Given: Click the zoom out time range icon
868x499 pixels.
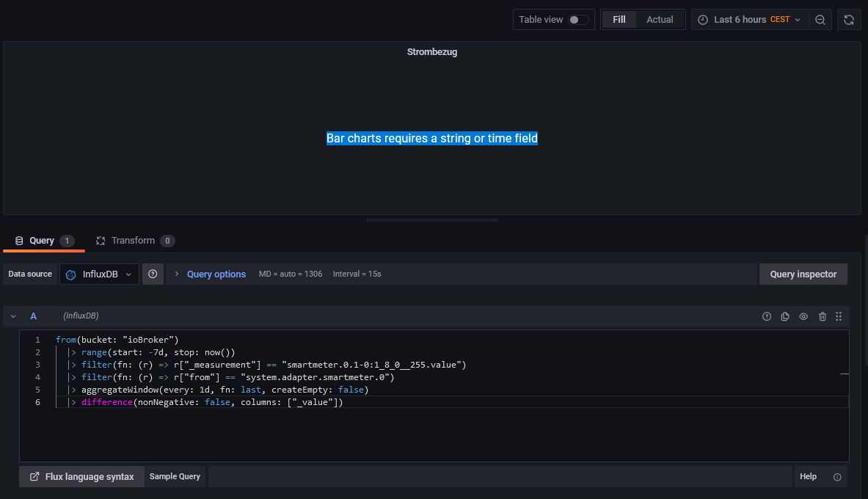Looking at the screenshot, I should tap(820, 20).
